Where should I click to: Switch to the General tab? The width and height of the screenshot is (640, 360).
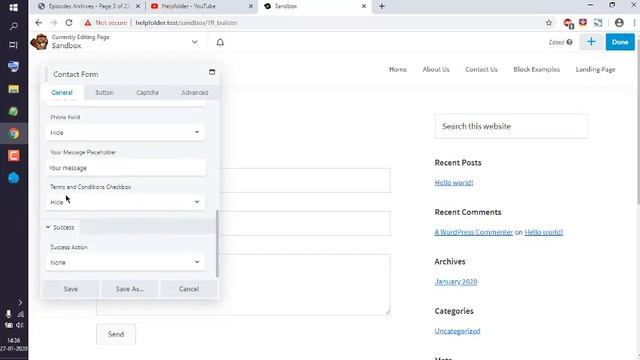pyautogui.click(x=62, y=93)
